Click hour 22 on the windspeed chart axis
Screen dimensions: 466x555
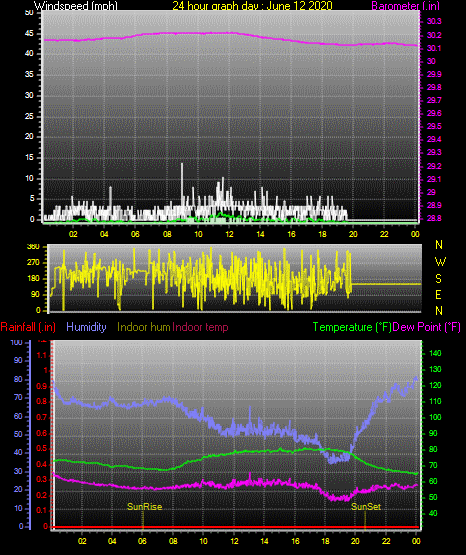(384, 234)
